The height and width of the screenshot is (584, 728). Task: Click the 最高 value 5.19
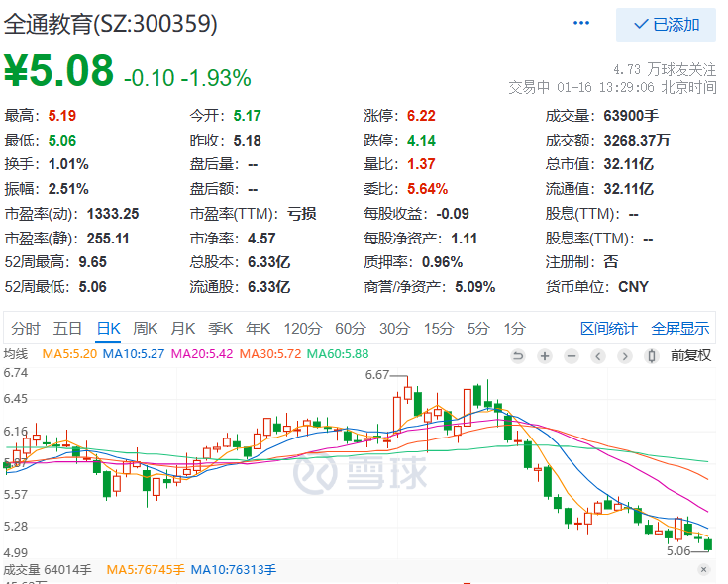pos(62,116)
